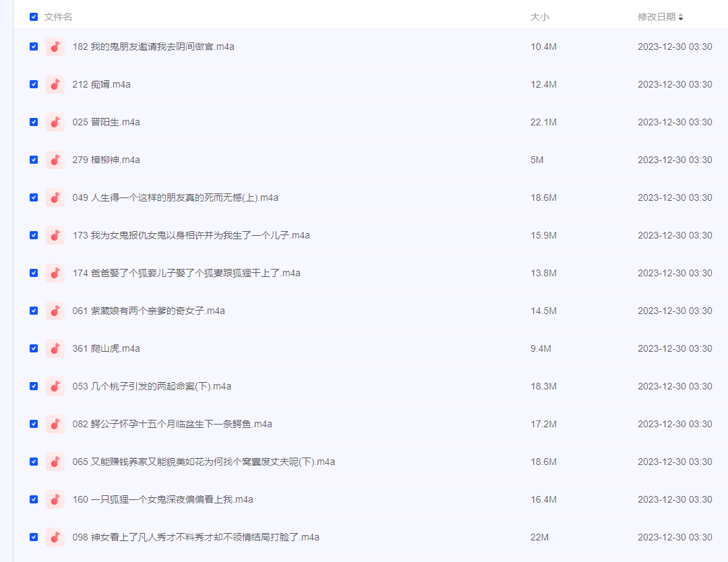This screenshot has width=728, height=562.
Task: Open file 173 我为女鬼报仇女鬼以身相许.m4a
Action: click(191, 235)
